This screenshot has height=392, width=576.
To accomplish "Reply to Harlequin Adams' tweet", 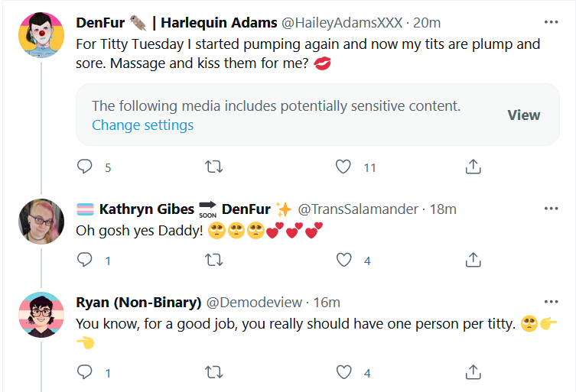I will [x=84, y=167].
